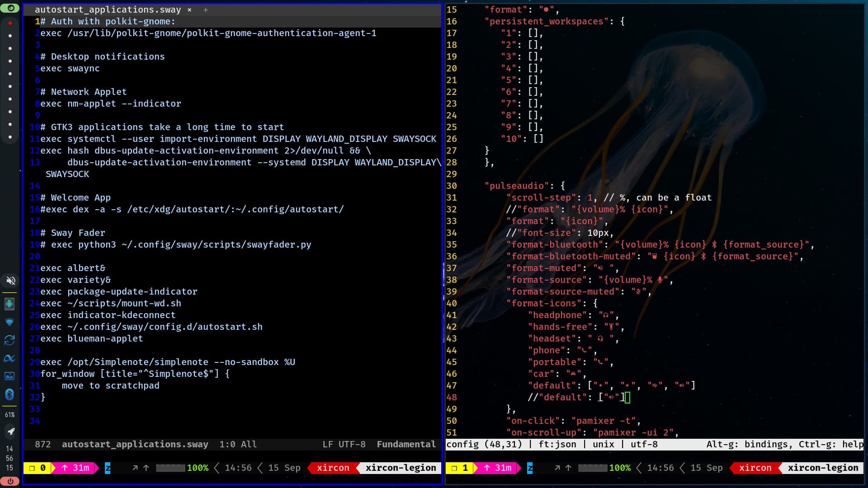Screen dimensions: 868x488
Task: Click the 100% battery bar in right pane
Action: tap(604, 468)
